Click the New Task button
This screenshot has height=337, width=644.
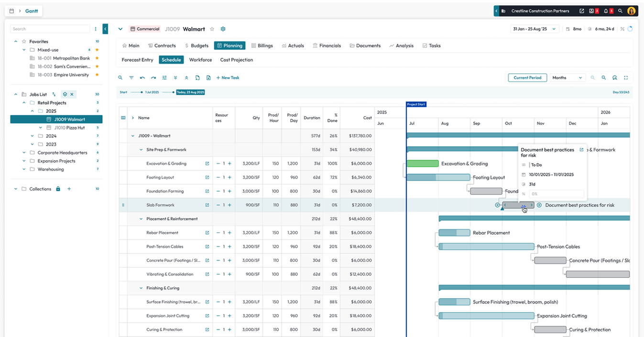point(228,78)
